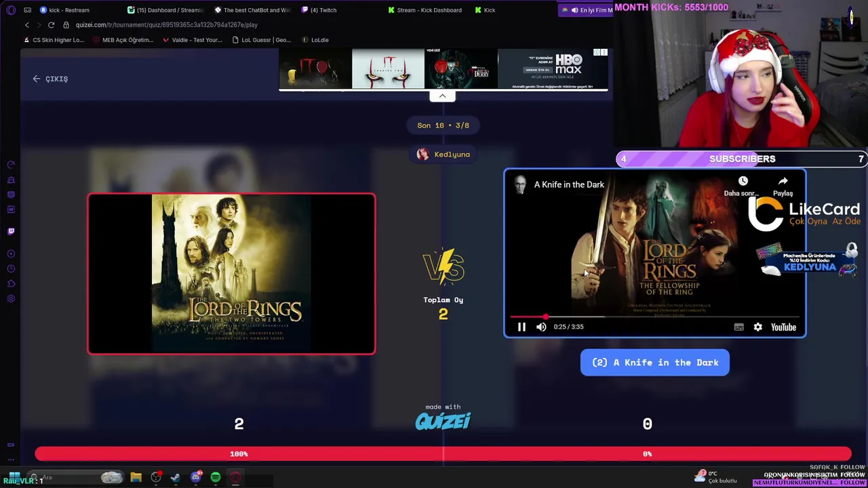868x488 pixels.
Task: Collapse the ad banner with up chevron
Action: coord(442,96)
